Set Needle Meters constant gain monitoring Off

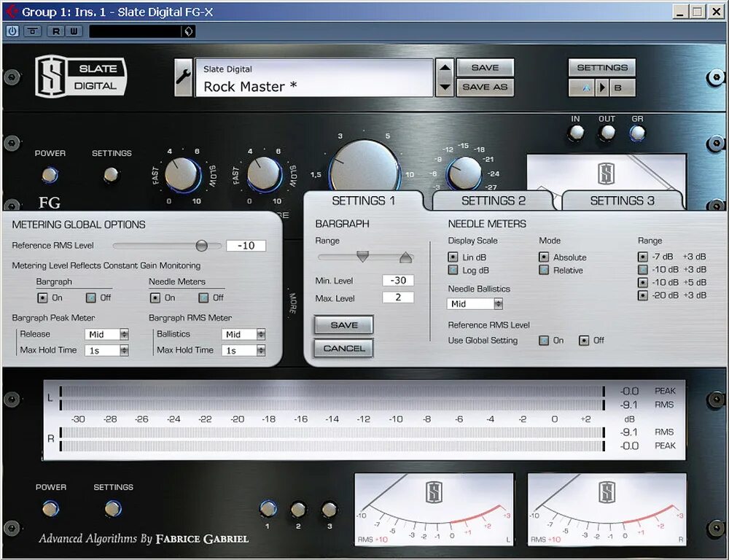pyautogui.click(x=203, y=297)
